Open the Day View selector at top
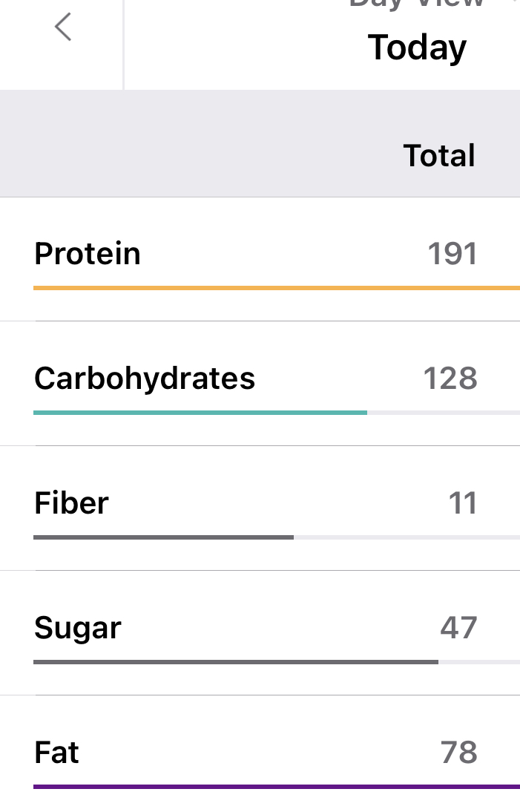 point(417,4)
